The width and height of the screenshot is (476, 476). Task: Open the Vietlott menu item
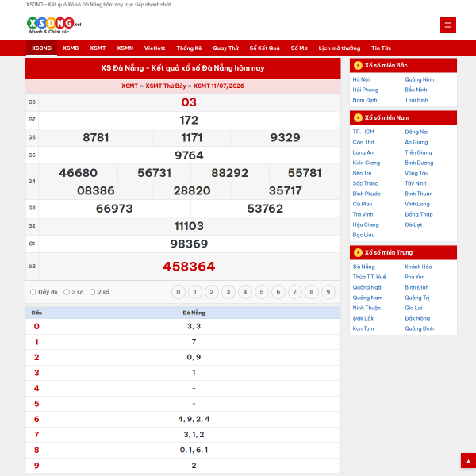click(x=155, y=48)
